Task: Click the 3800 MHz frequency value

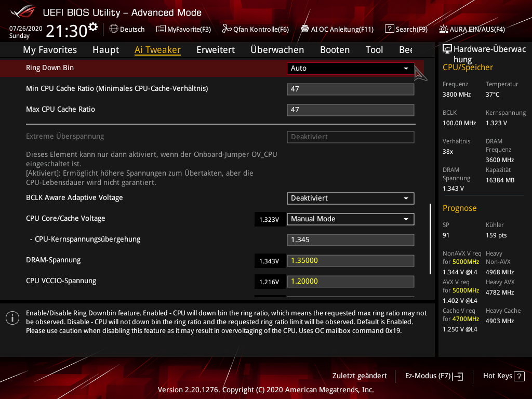Action: pos(457,95)
